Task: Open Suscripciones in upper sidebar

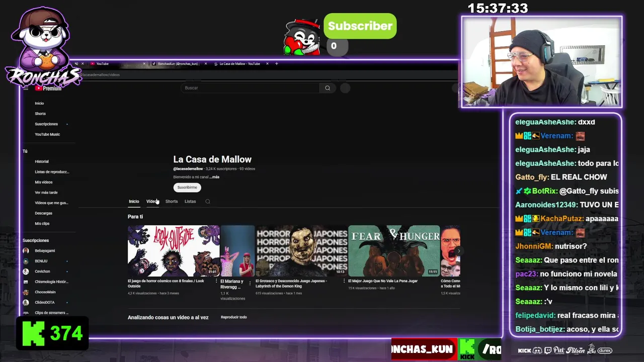Action: pyautogui.click(x=46, y=124)
